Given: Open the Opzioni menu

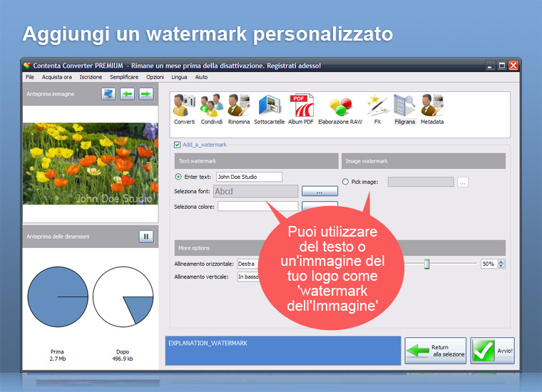Looking at the screenshot, I should point(155,77).
